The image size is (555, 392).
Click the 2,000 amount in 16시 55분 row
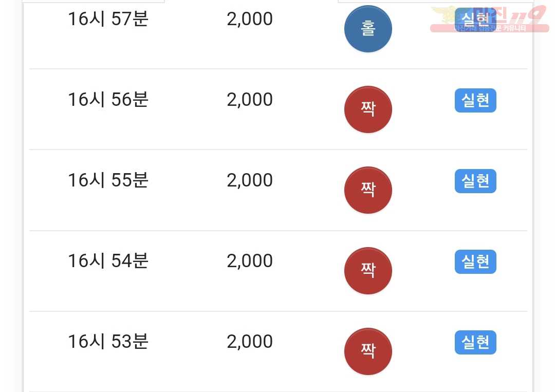250,180
